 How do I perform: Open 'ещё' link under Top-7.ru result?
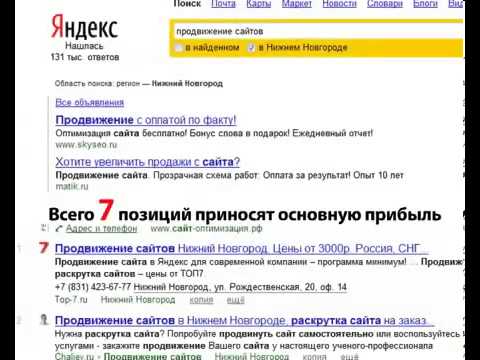235,300
